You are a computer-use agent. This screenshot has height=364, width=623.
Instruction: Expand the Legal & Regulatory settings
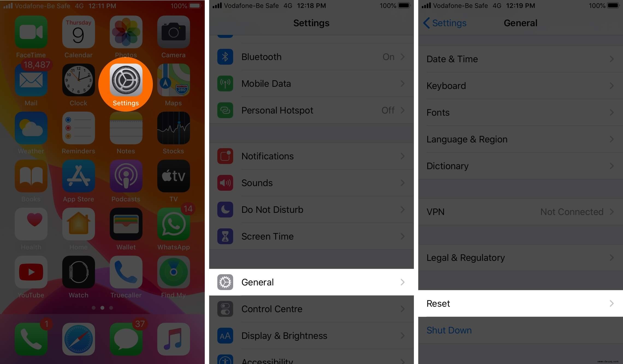[520, 257]
